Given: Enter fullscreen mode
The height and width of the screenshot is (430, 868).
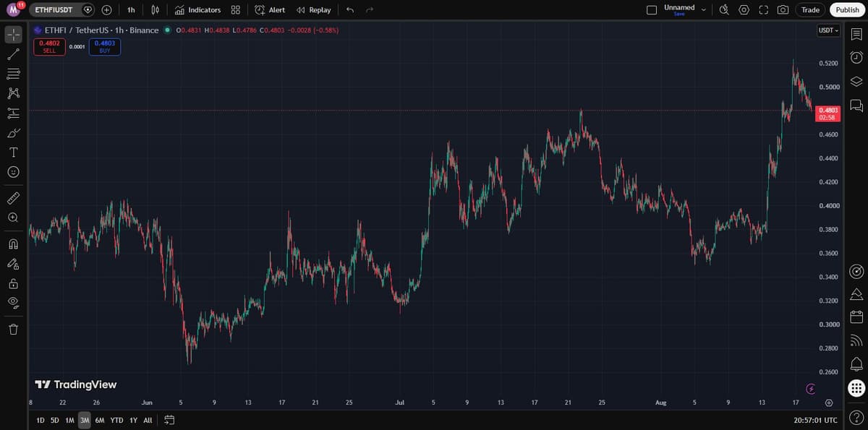Looking at the screenshot, I should tap(764, 10).
